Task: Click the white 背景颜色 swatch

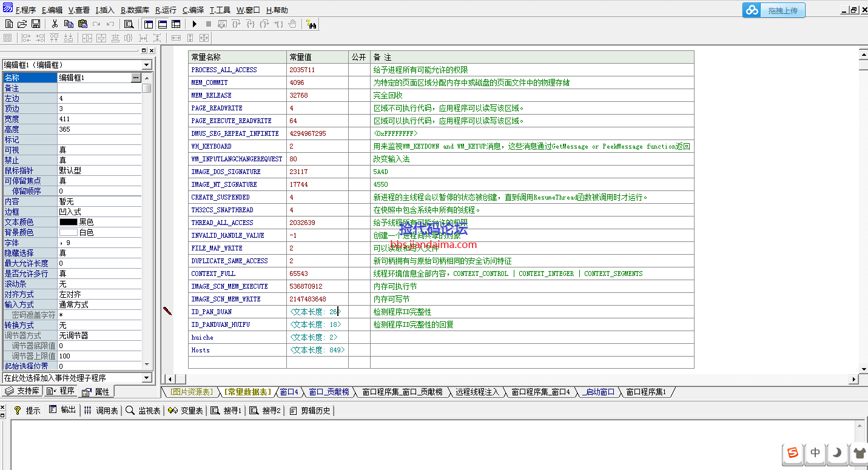Action: click(69, 232)
